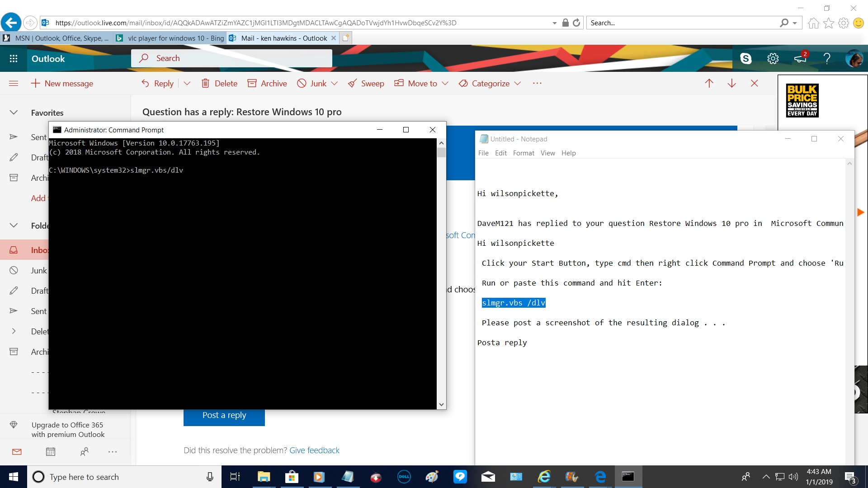Open a new browser tab
This screenshot has height=488, width=868.
pos(346,38)
